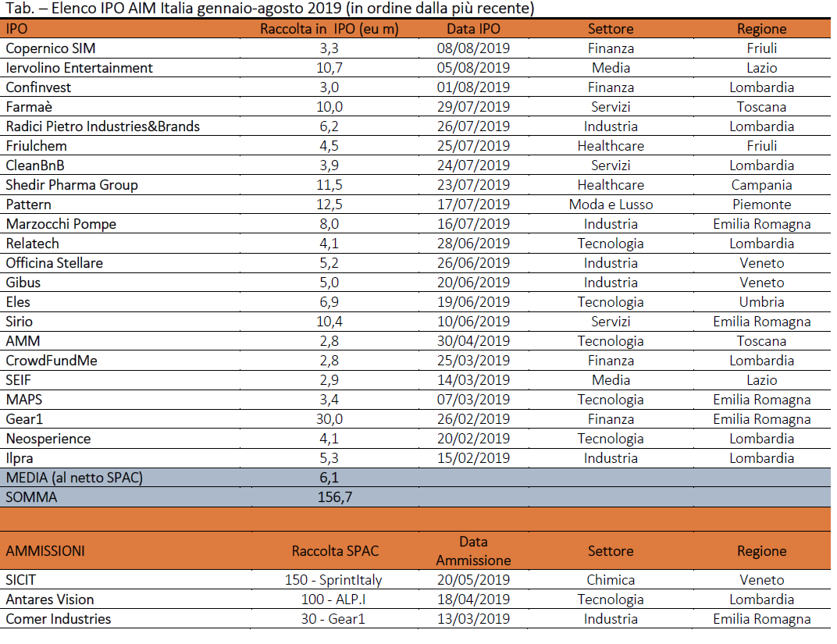Select 'Officina Stellare' cell
The width and height of the screenshot is (837, 644).
click(x=55, y=263)
